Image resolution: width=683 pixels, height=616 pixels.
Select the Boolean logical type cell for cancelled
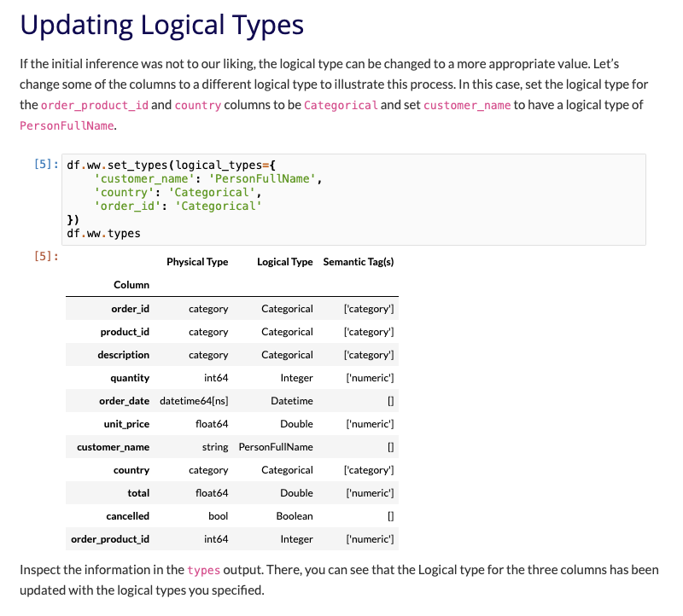click(x=290, y=515)
